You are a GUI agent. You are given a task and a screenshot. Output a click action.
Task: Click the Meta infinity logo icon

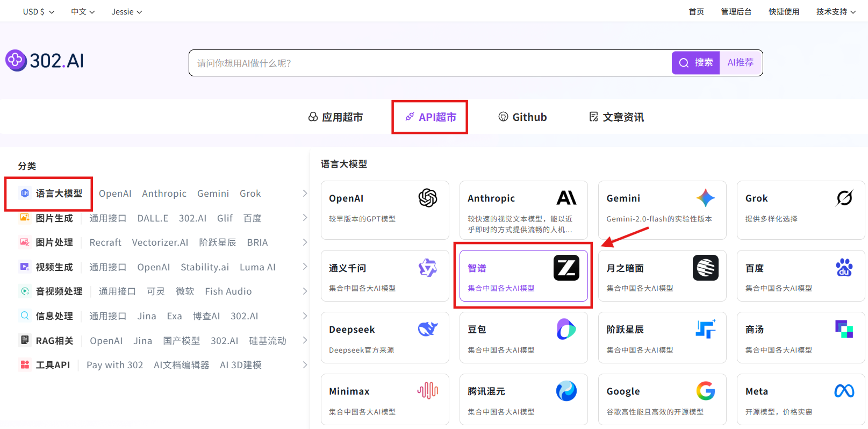click(x=844, y=391)
